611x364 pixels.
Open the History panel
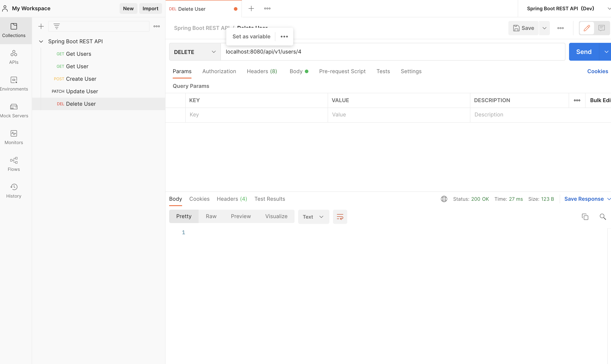click(14, 190)
